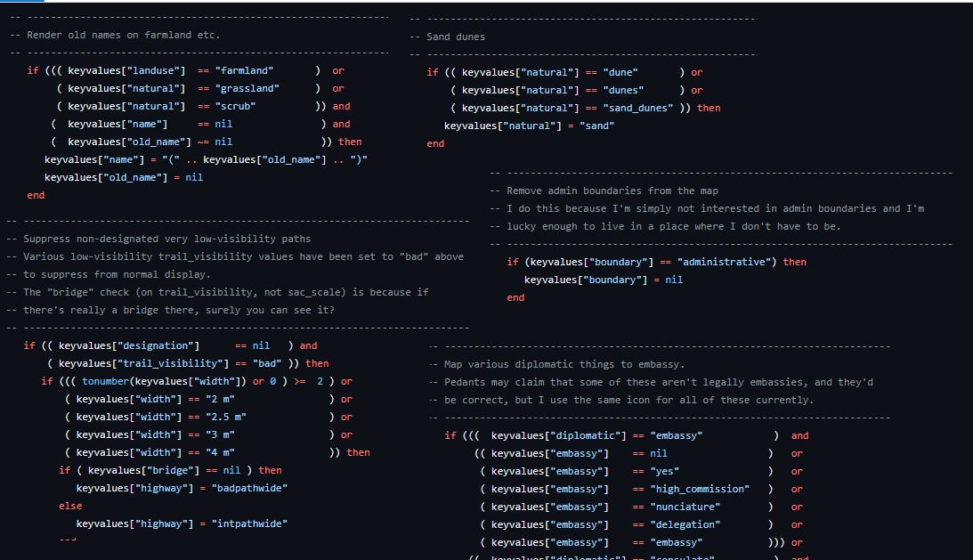Click the comment starting "Various low-visibility trail_visibility values"
Viewport: 973px width, 560px height.
(235, 256)
